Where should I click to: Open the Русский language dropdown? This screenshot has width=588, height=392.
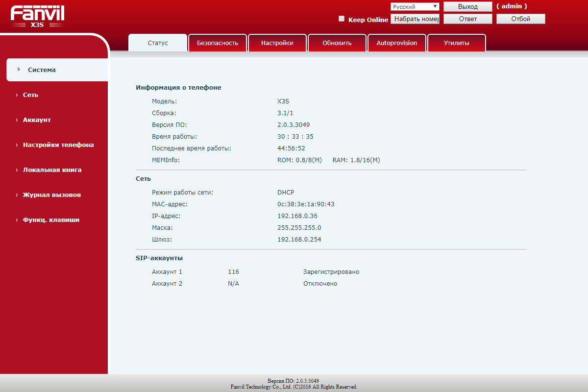[x=415, y=7]
